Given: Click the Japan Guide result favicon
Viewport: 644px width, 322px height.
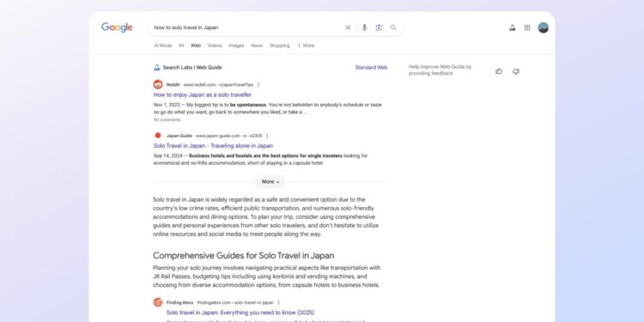Looking at the screenshot, I should (158, 136).
